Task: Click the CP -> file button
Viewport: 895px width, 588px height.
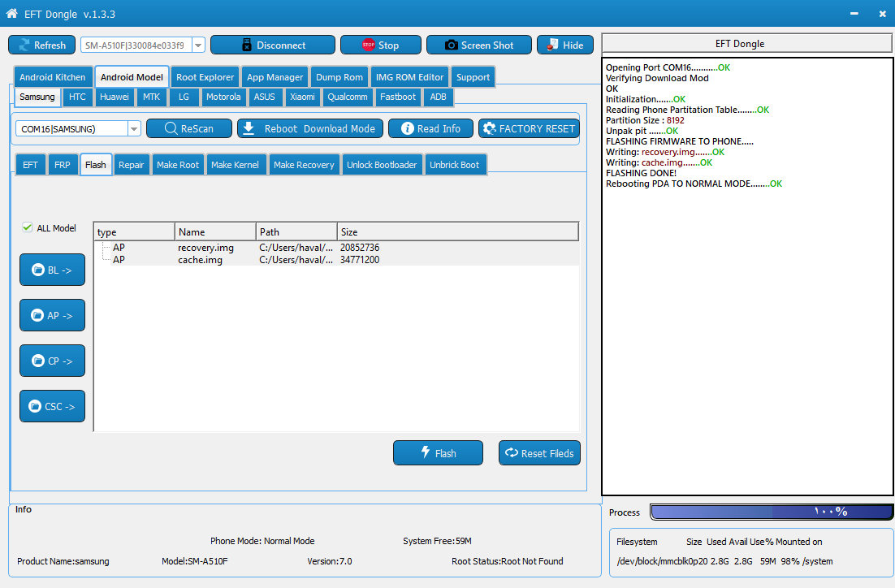Action: [x=53, y=361]
